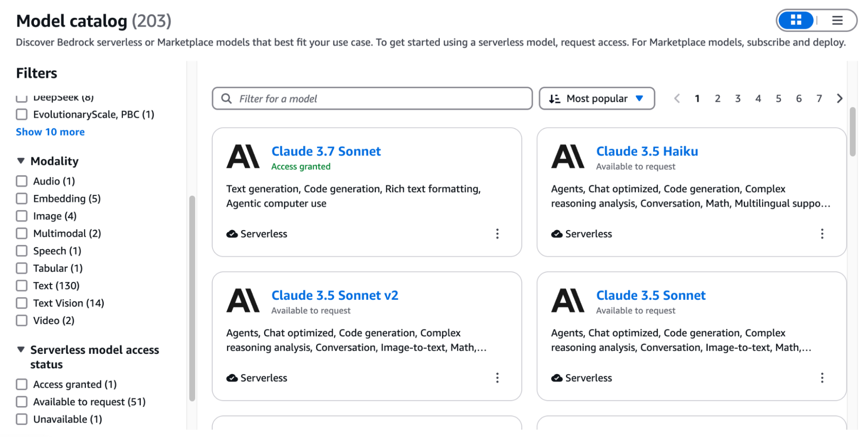The image size is (868, 437).
Task: Open the Claude 3.5 Haiku model link
Action: (647, 151)
